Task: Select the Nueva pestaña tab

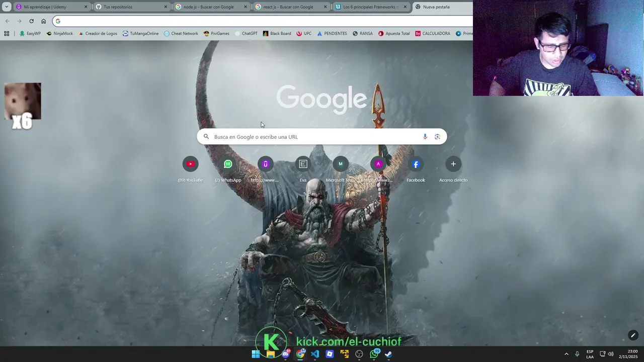Action: click(x=443, y=7)
